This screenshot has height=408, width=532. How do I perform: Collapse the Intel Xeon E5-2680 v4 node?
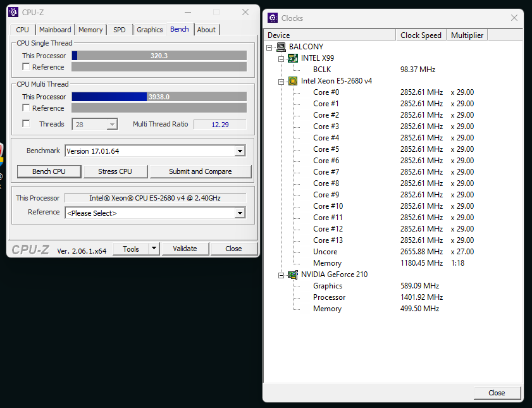pos(282,81)
